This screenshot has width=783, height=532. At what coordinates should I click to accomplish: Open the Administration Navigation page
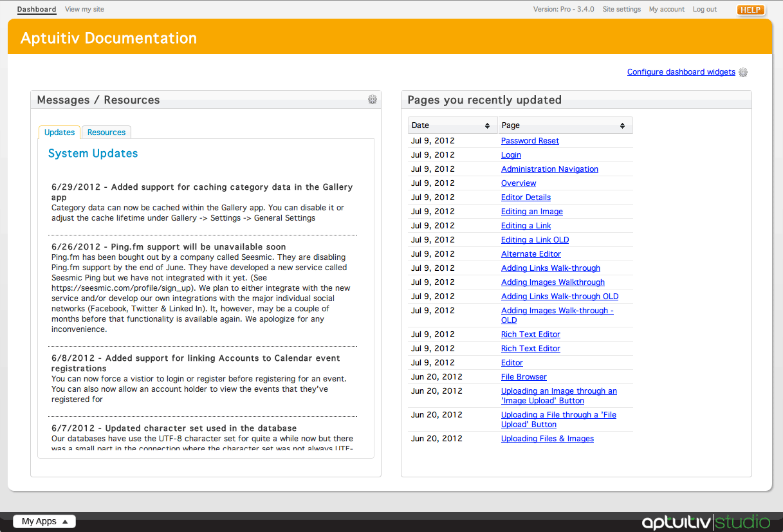click(549, 169)
